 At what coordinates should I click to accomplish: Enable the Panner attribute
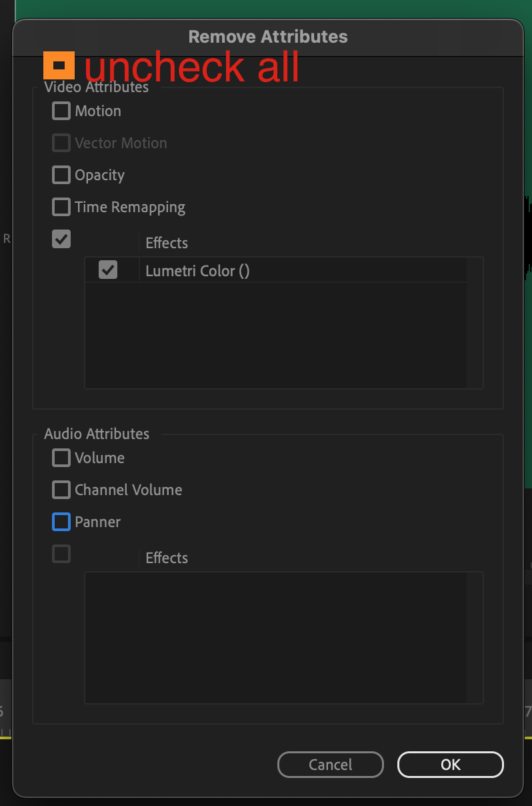click(61, 522)
